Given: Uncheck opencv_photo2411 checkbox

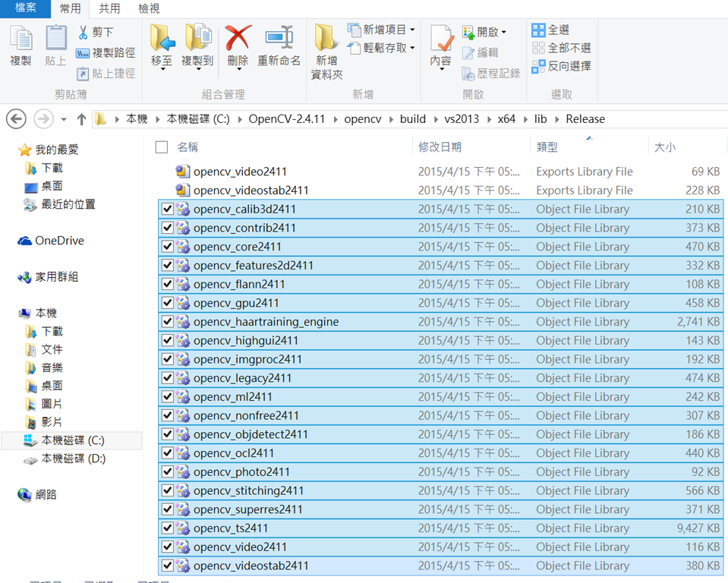Looking at the screenshot, I should 168,472.
